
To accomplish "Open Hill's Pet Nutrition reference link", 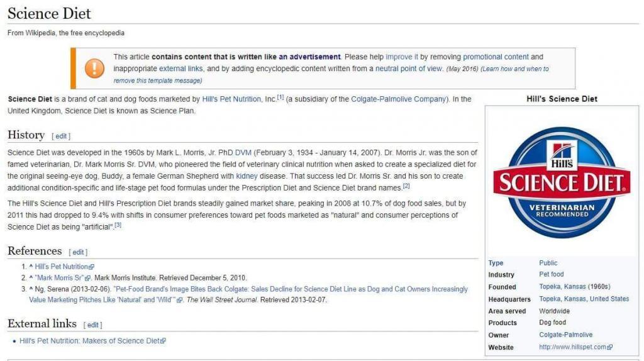I will click(x=62, y=267).
